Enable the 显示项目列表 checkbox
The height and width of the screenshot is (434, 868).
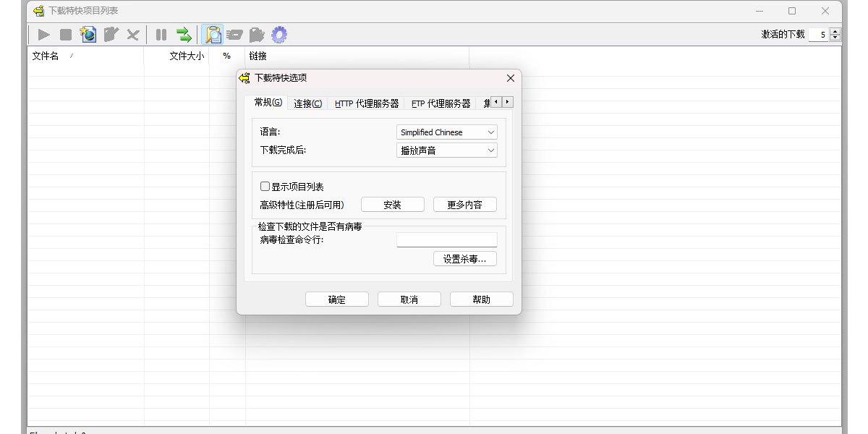click(x=265, y=186)
